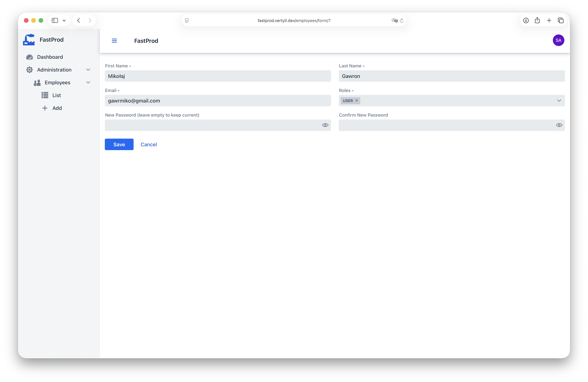Collapse the Employees submenu
This screenshot has width=588, height=382.
click(x=88, y=82)
